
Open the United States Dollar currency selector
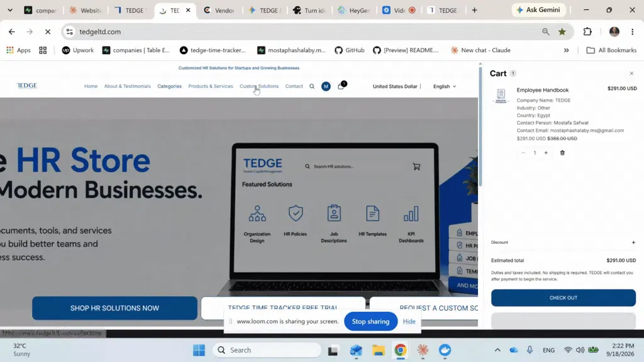[395, 86]
